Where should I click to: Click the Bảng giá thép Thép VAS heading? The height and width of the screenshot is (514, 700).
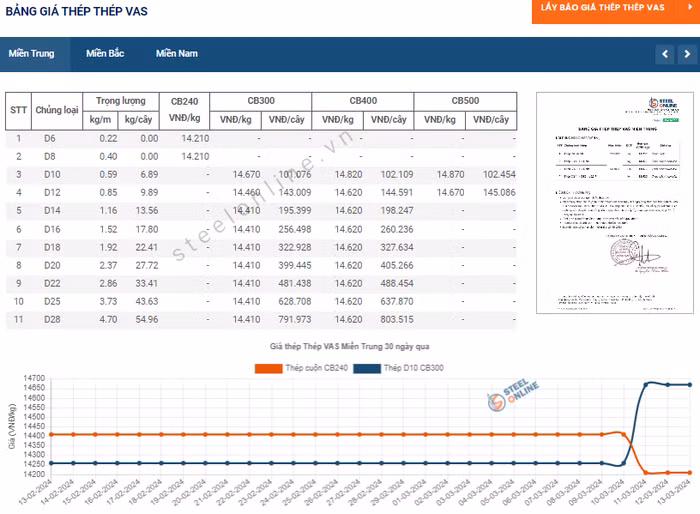point(76,11)
